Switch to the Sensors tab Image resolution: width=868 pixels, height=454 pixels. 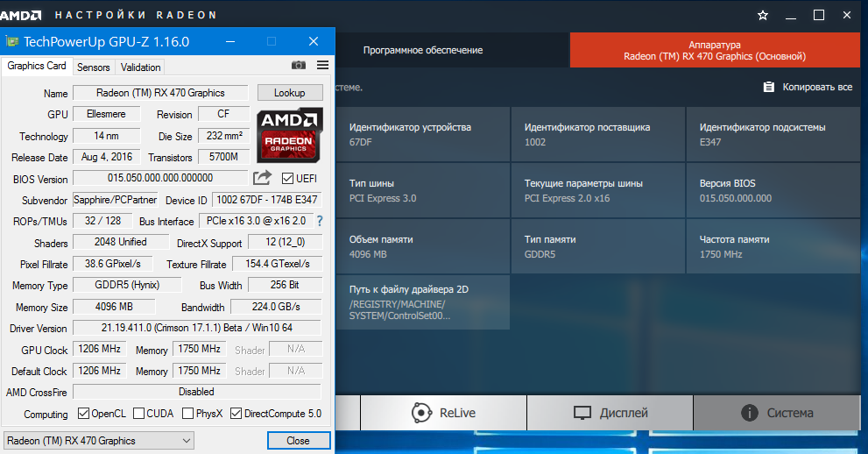[94, 67]
